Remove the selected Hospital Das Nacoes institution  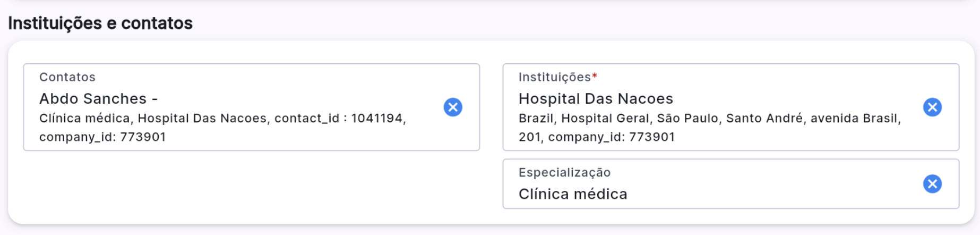coord(932,107)
